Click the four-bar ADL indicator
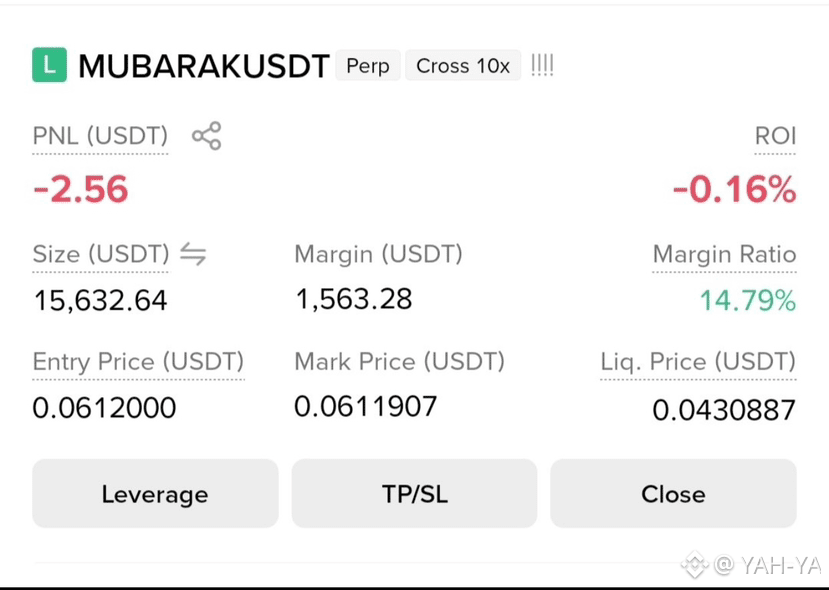829x590 pixels. pyautogui.click(x=542, y=66)
